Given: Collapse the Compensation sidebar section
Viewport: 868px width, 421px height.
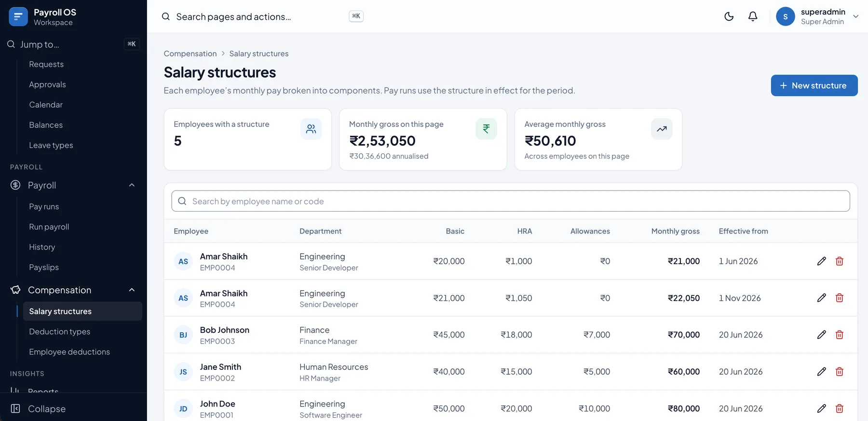Looking at the screenshot, I should [x=132, y=290].
